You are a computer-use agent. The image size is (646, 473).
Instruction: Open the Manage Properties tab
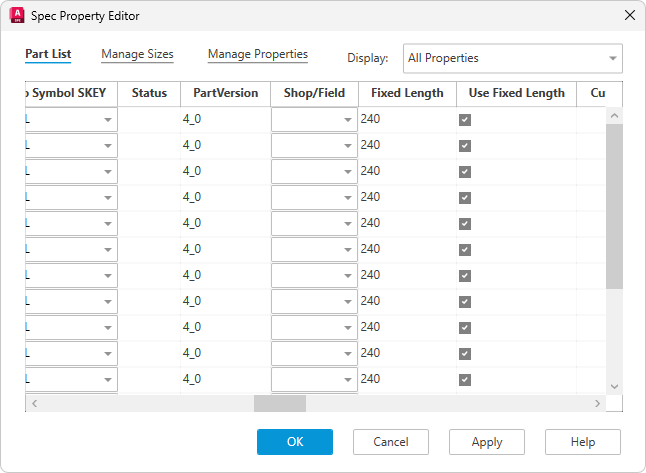257,55
